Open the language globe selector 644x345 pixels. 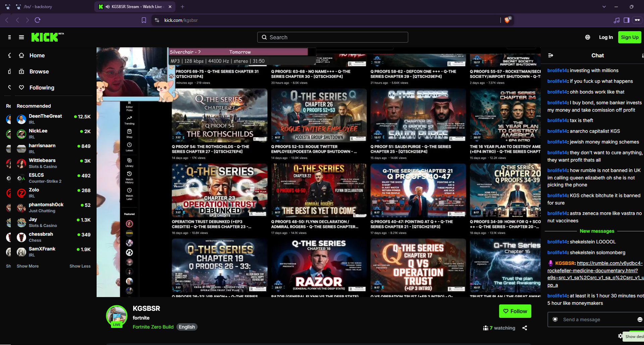[588, 37]
